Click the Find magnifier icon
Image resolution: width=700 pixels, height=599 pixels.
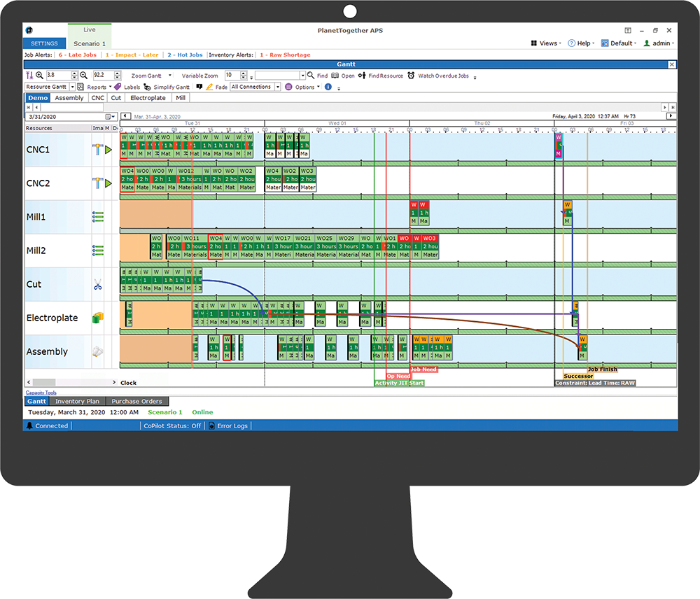point(311,76)
